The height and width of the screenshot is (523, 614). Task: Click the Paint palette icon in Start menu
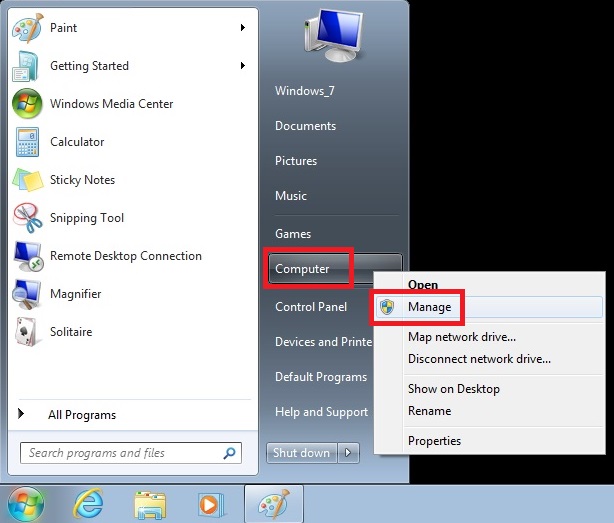[x=27, y=28]
